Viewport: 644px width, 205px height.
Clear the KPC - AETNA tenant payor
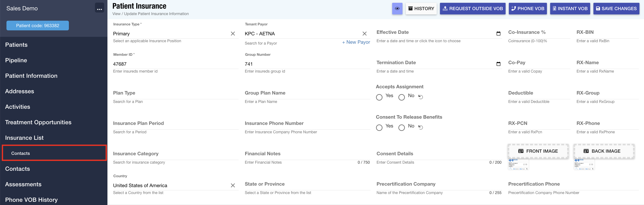(364, 34)
